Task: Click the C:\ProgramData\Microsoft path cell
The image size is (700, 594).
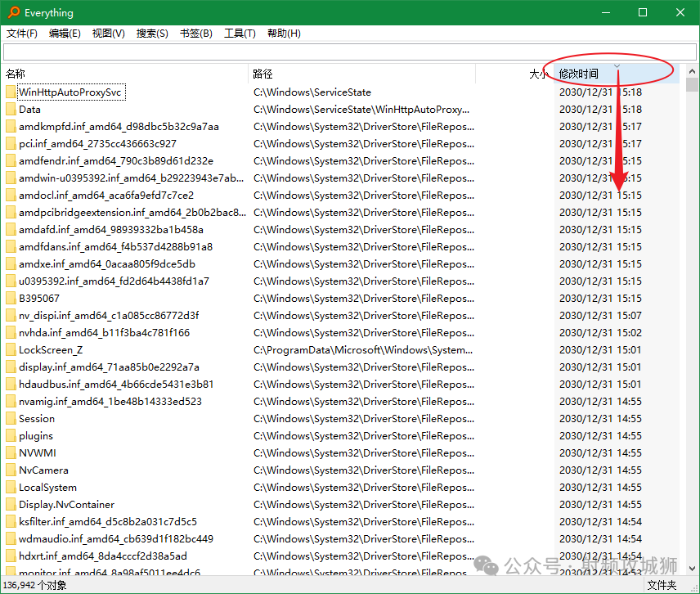Action: (x=363, y=350)
